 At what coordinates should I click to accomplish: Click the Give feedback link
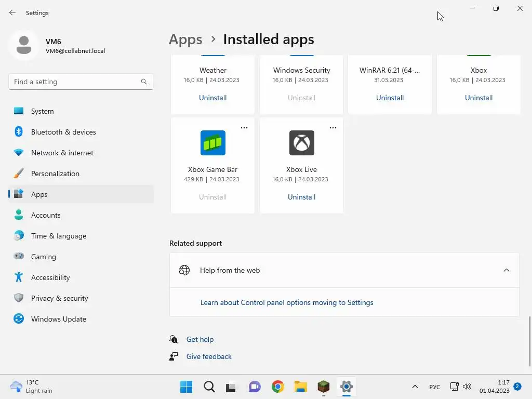(209, 356)
